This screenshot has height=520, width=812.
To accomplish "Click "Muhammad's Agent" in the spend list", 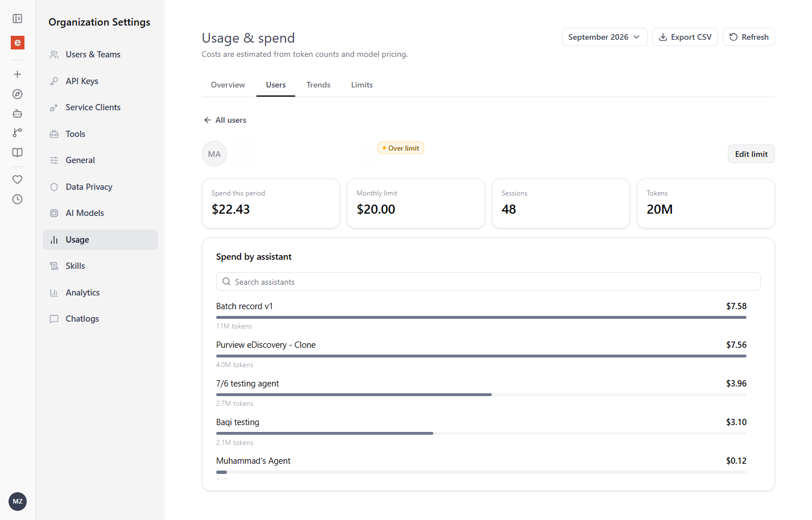I will coord(253,461).
